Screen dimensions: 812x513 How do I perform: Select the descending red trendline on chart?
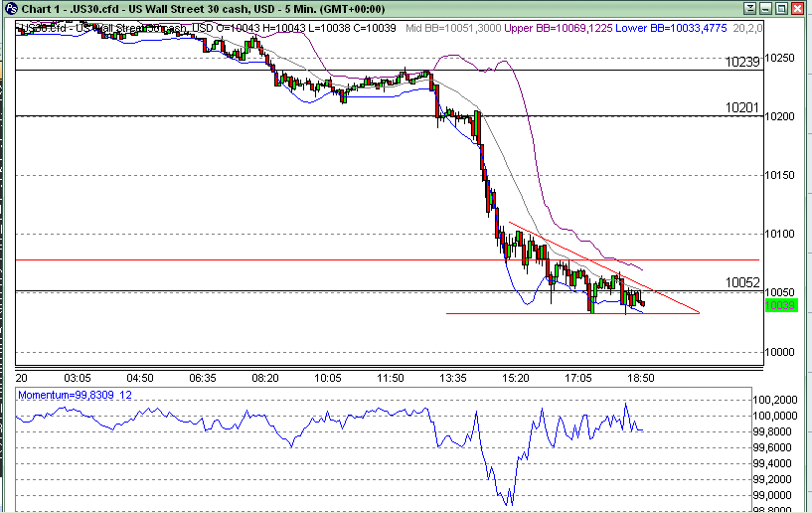(604, 267)
